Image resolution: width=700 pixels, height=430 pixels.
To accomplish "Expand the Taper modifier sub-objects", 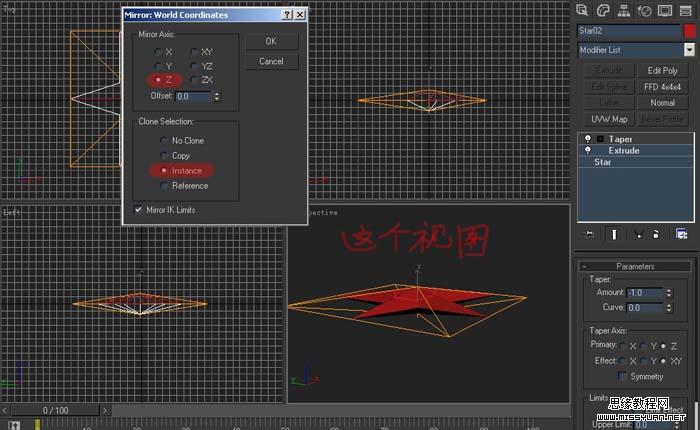I will click(600, 139).
